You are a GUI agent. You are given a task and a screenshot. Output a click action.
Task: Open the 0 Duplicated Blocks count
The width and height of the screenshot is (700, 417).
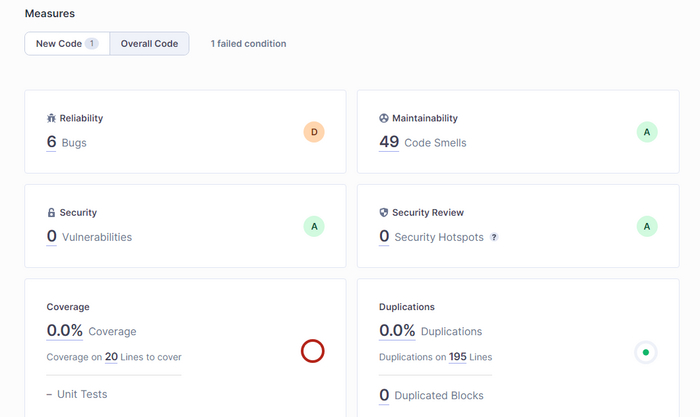point(384,395)
